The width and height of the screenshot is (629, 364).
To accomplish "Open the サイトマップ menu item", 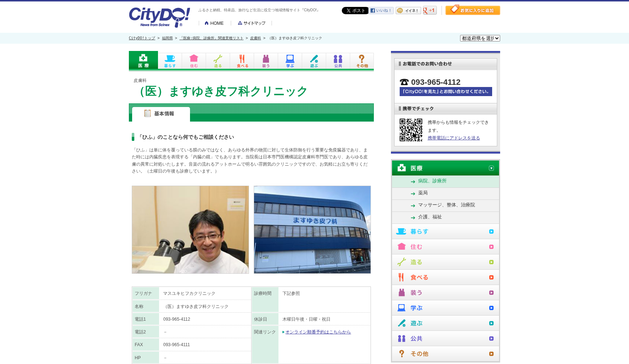I will pyautogui.click(x=252, y=23).
